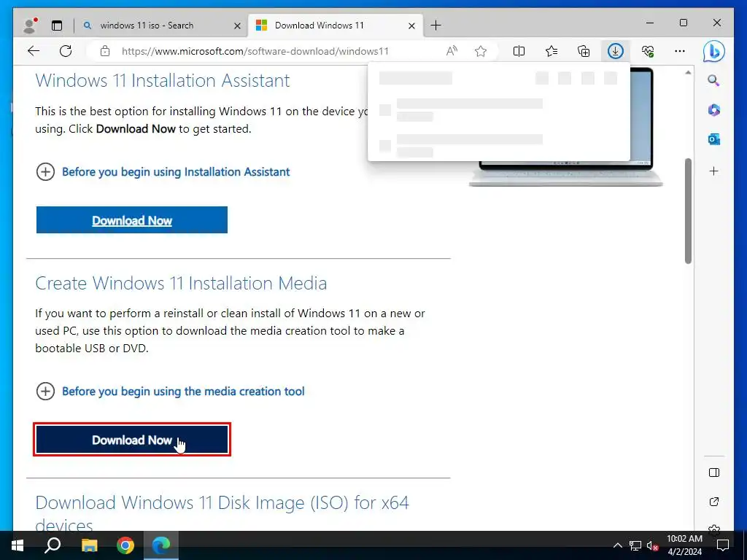Screen dimensions: 747x560
Task: Open the notification center icon
Action: (723, 545)
